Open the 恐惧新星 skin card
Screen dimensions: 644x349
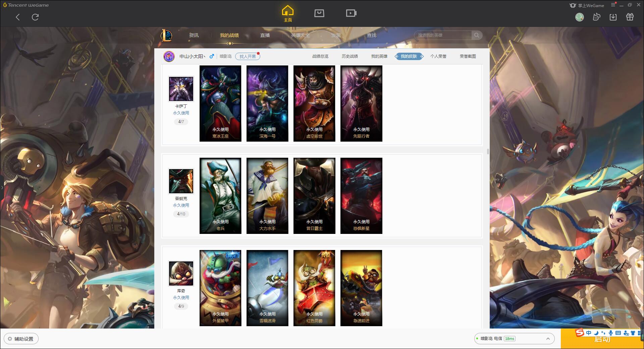361,196
